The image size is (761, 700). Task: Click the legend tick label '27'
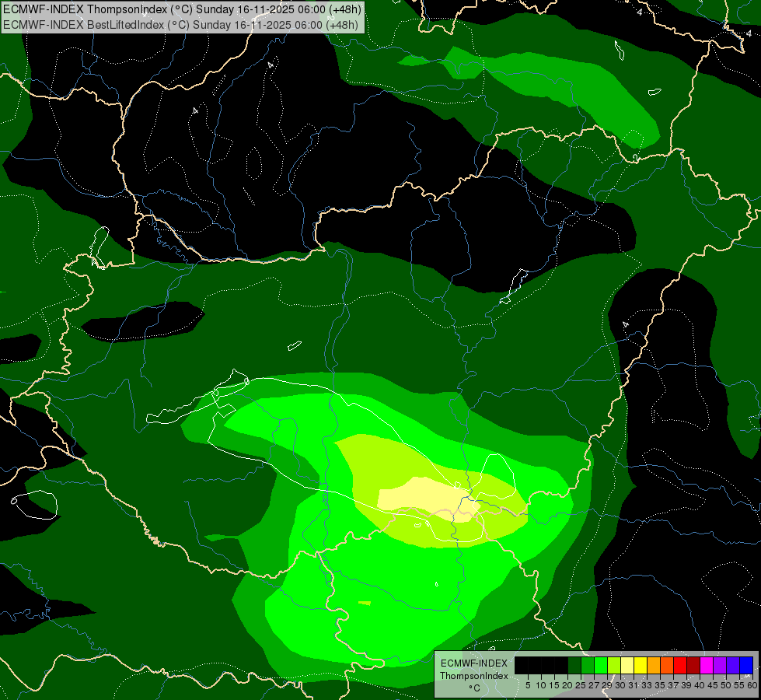pyautogui.click(x=594, y=685)
